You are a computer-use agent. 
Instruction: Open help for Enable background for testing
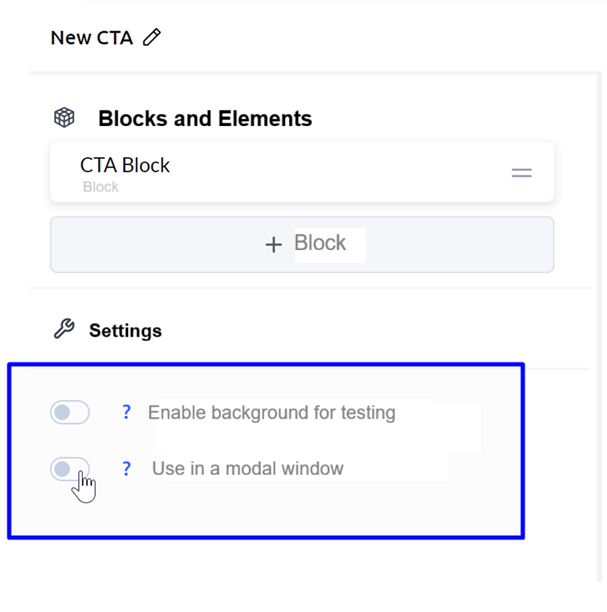126,412
